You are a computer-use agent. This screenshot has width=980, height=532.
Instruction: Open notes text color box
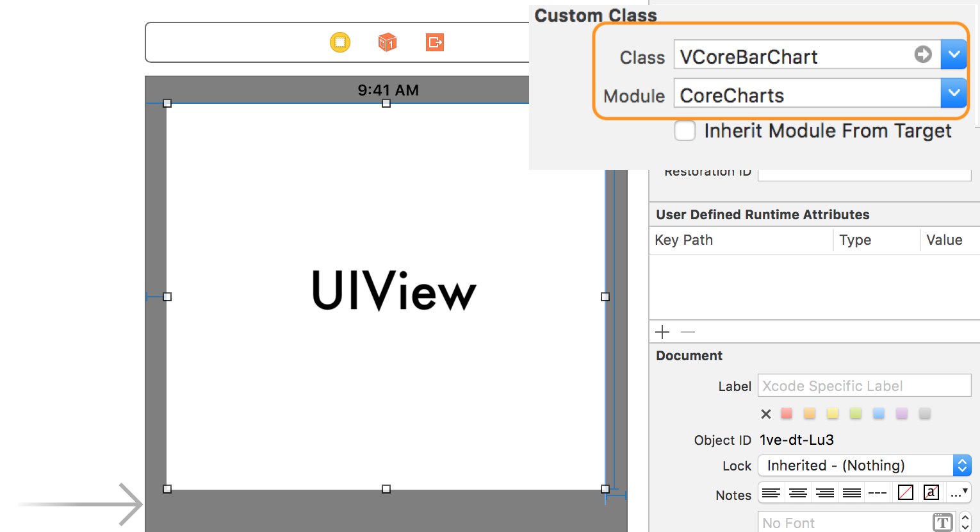point(906,493)
